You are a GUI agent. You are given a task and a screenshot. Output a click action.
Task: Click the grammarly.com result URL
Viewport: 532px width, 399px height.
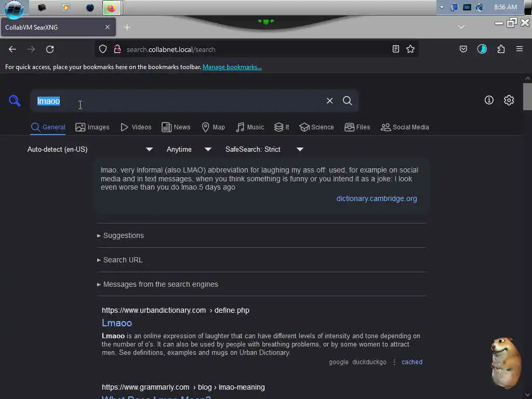tap(183, 387)
